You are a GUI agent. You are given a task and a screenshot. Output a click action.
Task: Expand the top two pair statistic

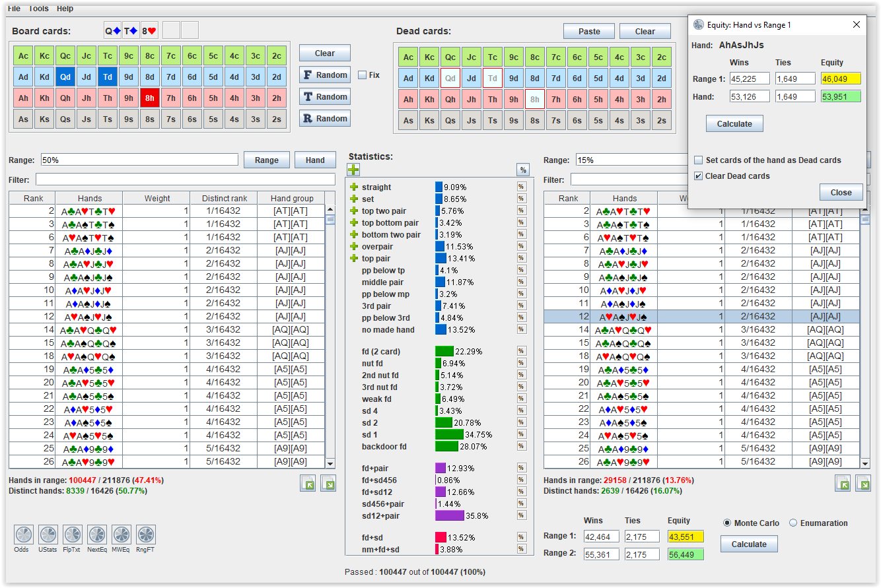click(x=354, y=211)
